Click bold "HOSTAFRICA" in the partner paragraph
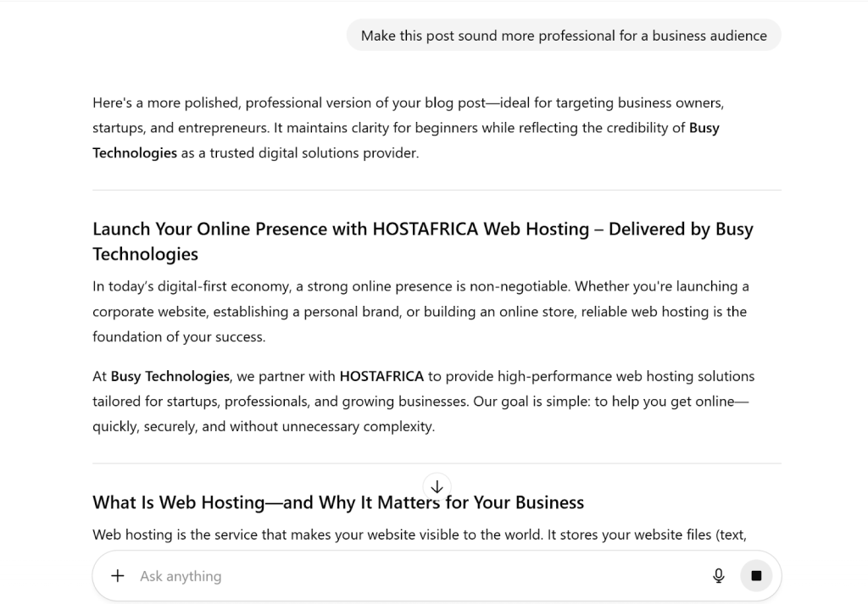868x604 pixels. pyautogui.click(x=381, y=376)
